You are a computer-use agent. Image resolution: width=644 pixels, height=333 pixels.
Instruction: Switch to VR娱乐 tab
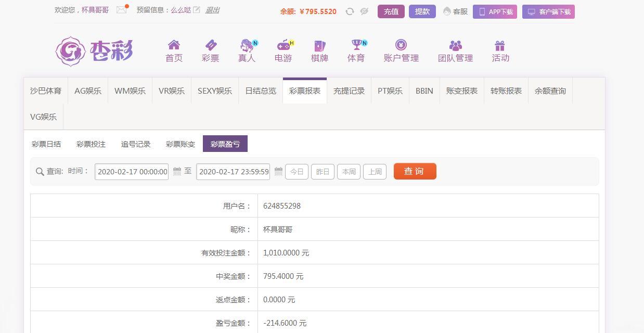point(172,91)
